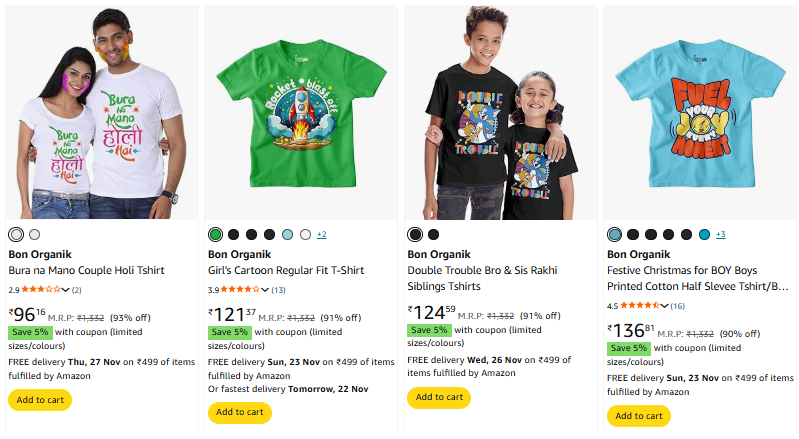Screen dimensions: 799x439
Task: Open the blue Fuel Your Joy t-shirt image
Action: click(x=699, y=110)
